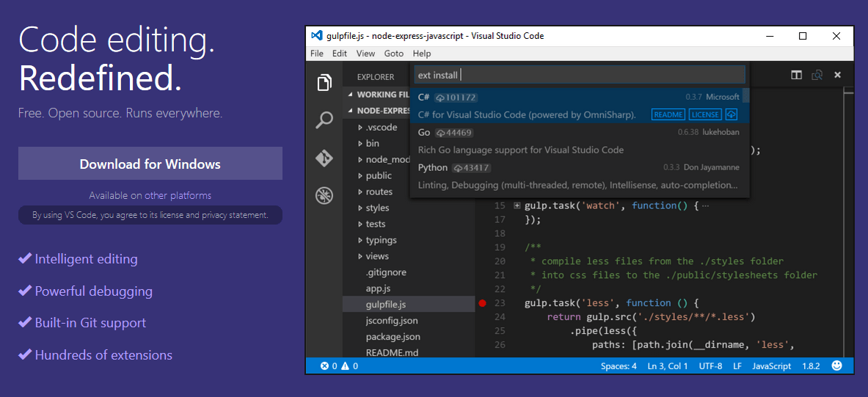This screenshot has width=868, height=397.
Task: Expand the routes folder
Action: coord(360,192)
